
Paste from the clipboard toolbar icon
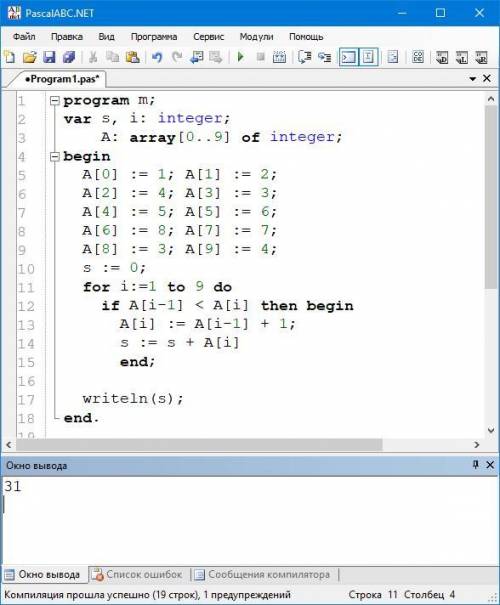click(x=132, y=57)
